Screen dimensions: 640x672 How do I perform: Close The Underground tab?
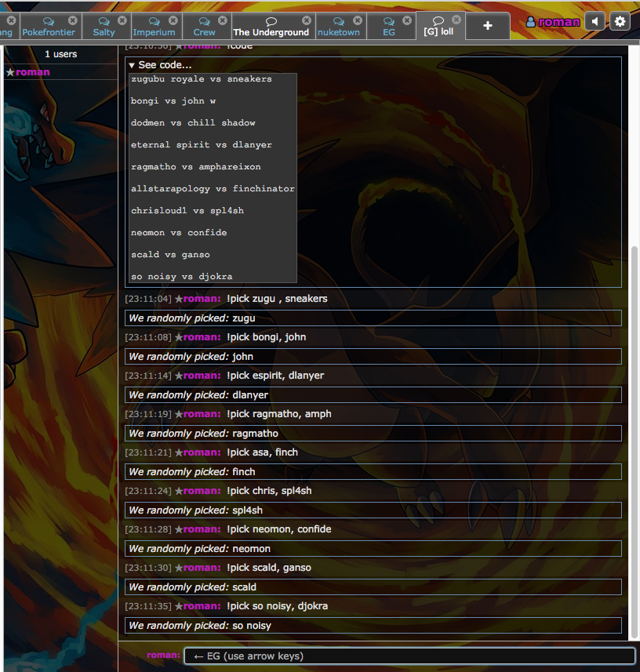(x=306, y=20)
